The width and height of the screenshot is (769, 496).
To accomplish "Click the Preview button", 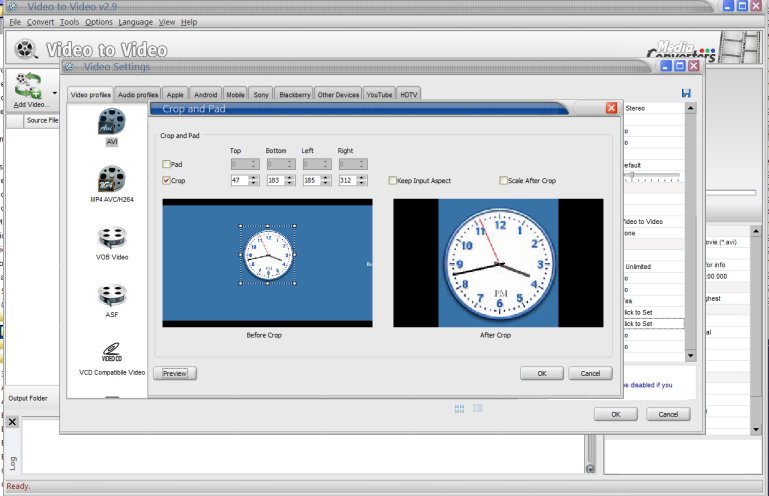I will click(x=174, y=373).
